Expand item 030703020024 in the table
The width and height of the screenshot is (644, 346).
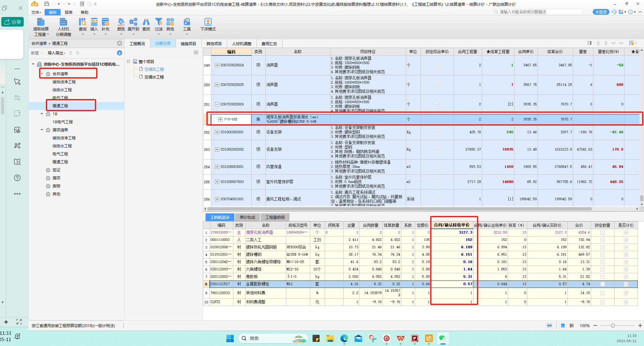click(x=217, y=65)
